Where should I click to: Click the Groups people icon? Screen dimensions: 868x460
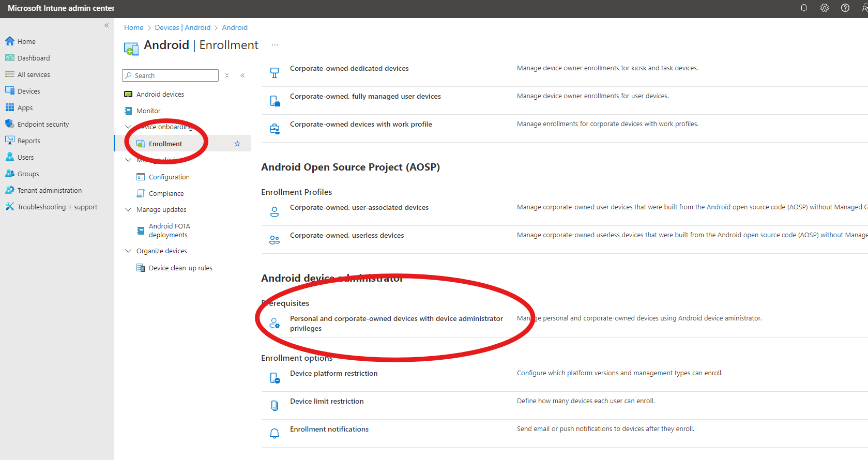pos(10,174)
